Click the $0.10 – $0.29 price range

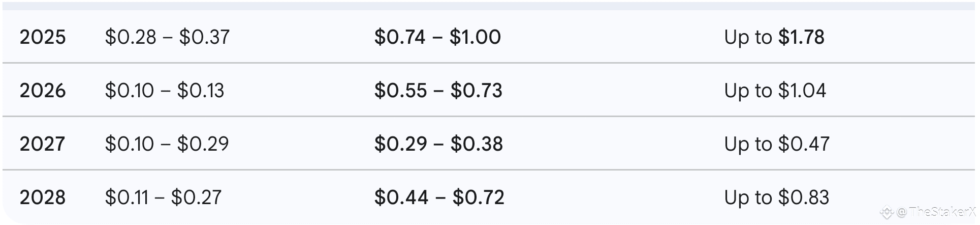(x=167, y=144)
